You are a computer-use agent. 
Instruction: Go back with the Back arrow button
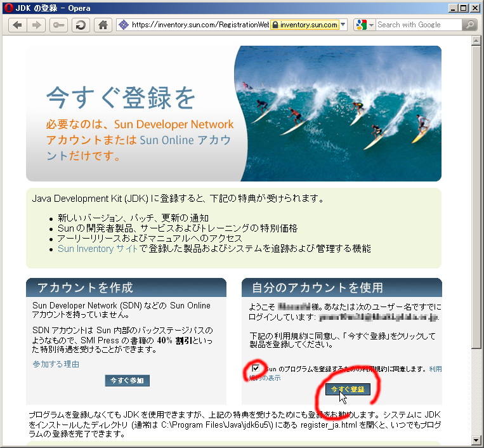(18, 25)
